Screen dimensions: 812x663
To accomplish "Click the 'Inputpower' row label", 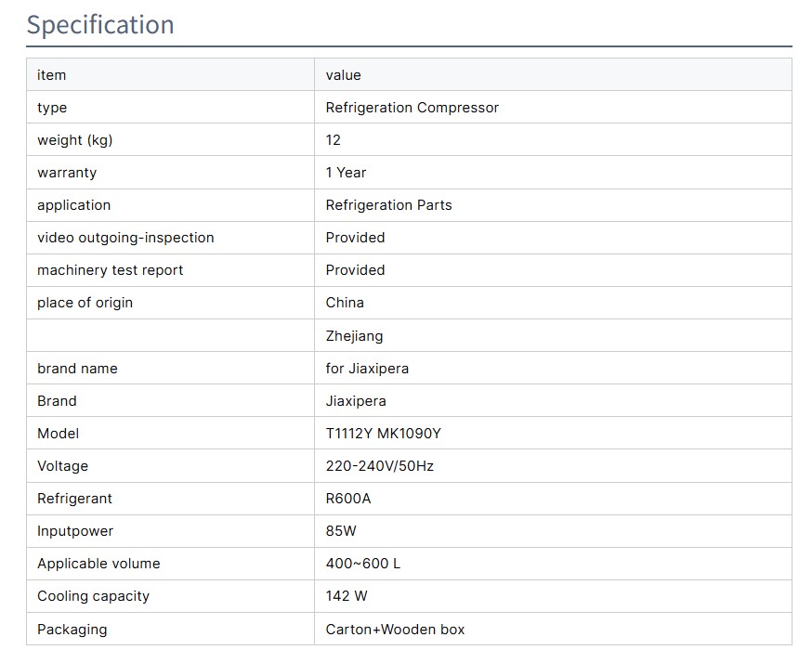I will [75, 531].
